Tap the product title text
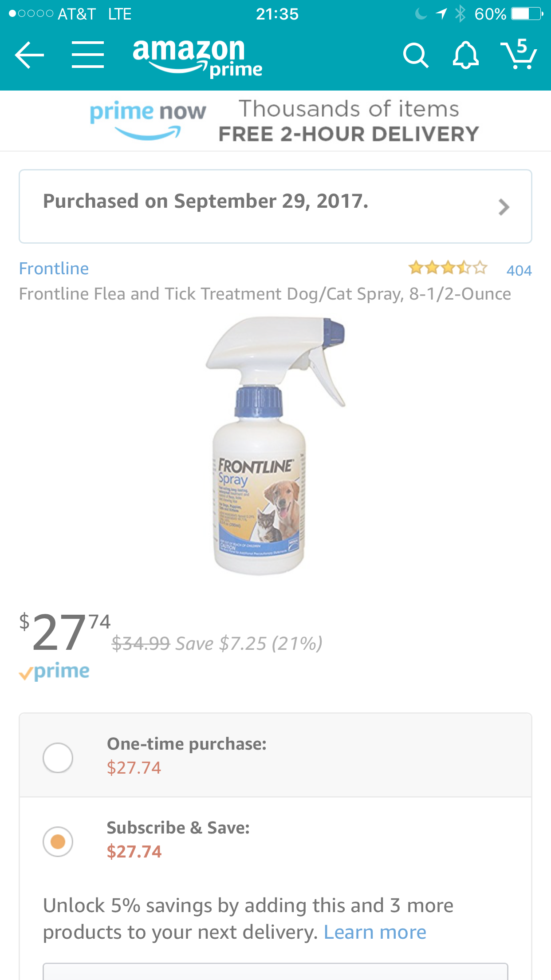The height and width of the screenshot is (980, 551). coord(265,294)
